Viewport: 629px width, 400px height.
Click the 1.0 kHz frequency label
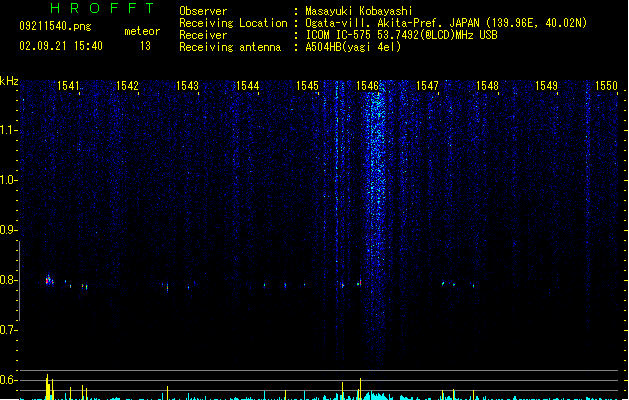point(8,180)
